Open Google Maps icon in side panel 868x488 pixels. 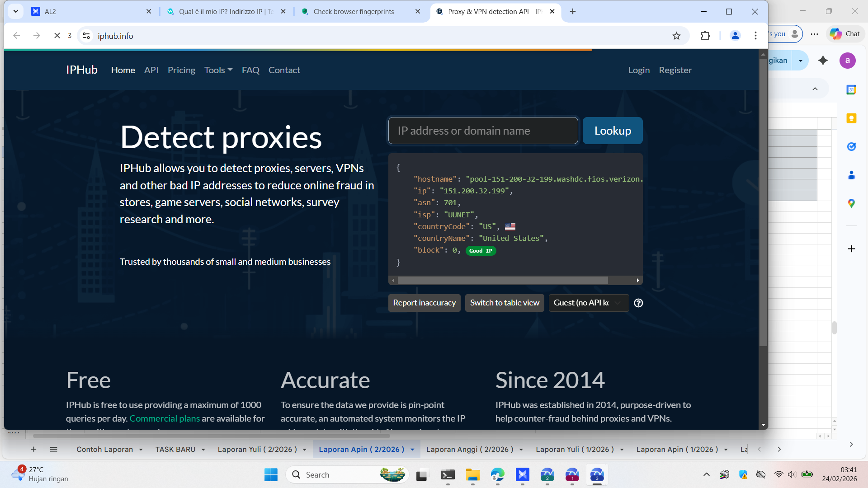pyautogui.click(x=851, y=204)
